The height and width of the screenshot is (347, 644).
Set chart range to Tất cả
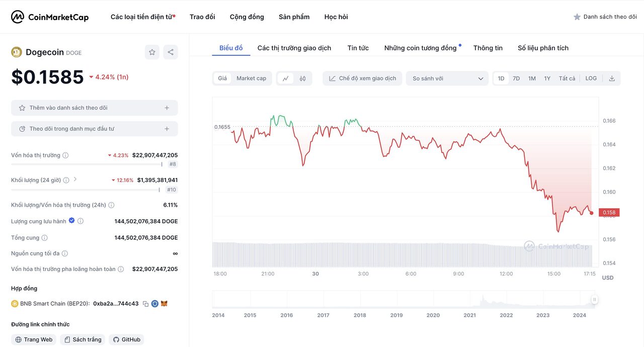tap(567, 78)
